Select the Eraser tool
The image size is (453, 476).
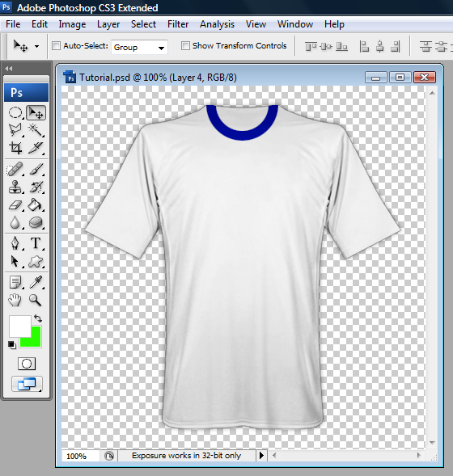coord(15,205)
